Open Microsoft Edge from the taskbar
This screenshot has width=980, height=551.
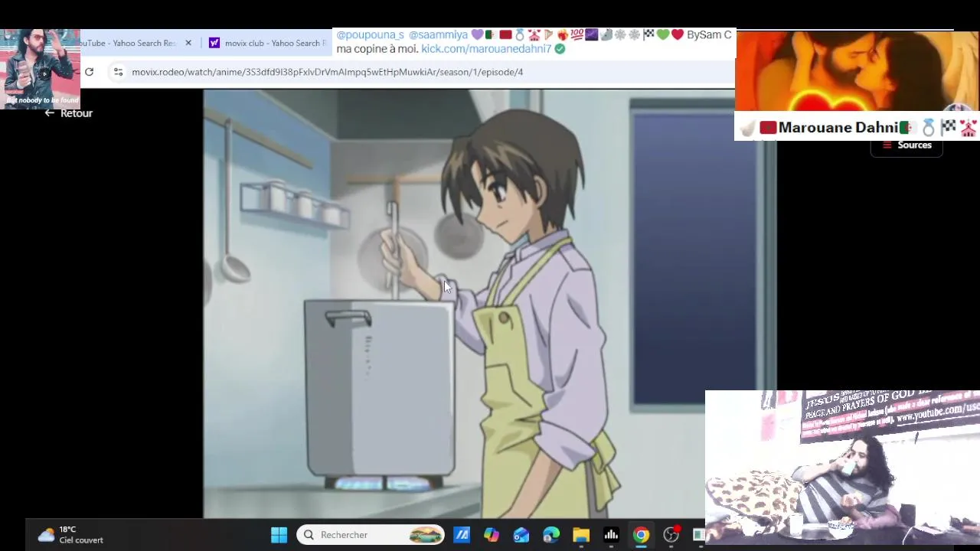[551, 535]
